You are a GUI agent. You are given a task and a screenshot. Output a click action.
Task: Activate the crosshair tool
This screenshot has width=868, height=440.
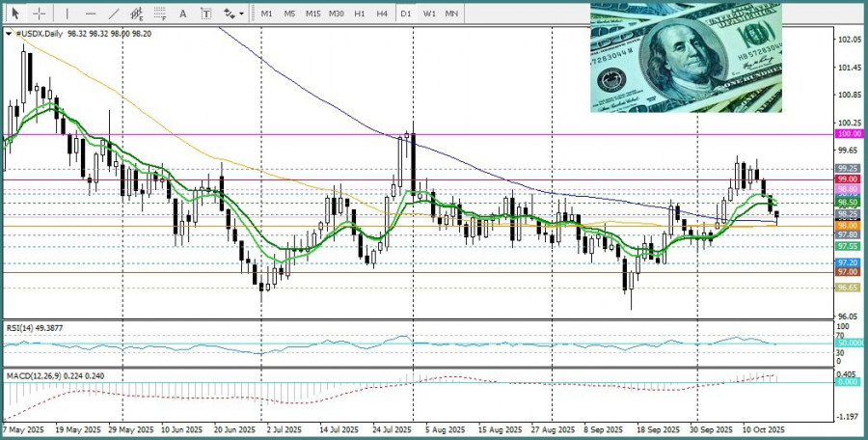[39, 14]
